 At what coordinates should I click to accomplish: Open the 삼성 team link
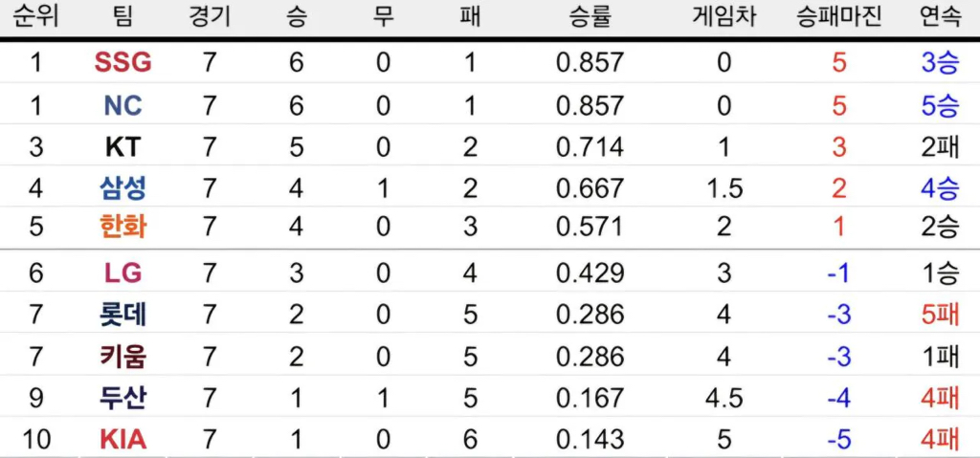click(x=122, y=188)
